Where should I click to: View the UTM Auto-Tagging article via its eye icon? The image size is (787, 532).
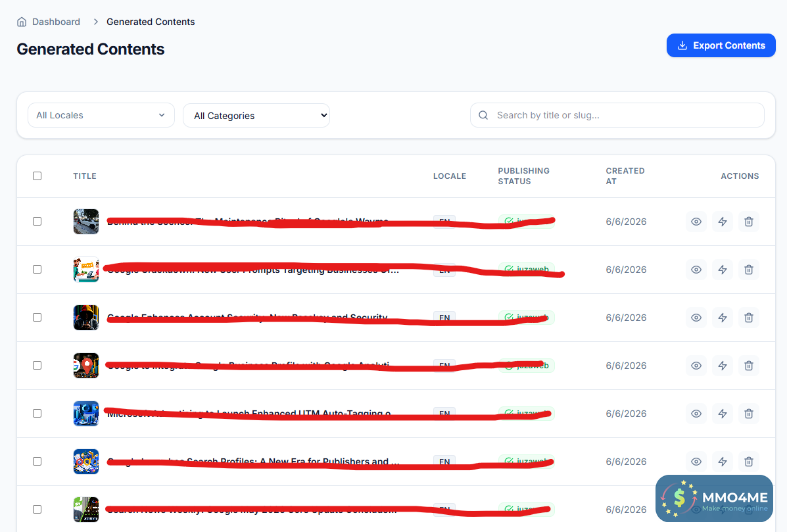(696, 414)
